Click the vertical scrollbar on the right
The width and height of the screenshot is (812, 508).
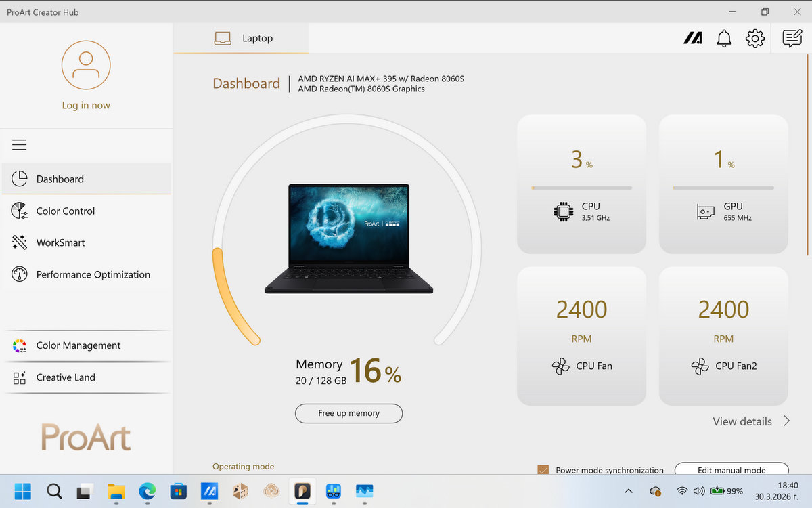[808, 156]
